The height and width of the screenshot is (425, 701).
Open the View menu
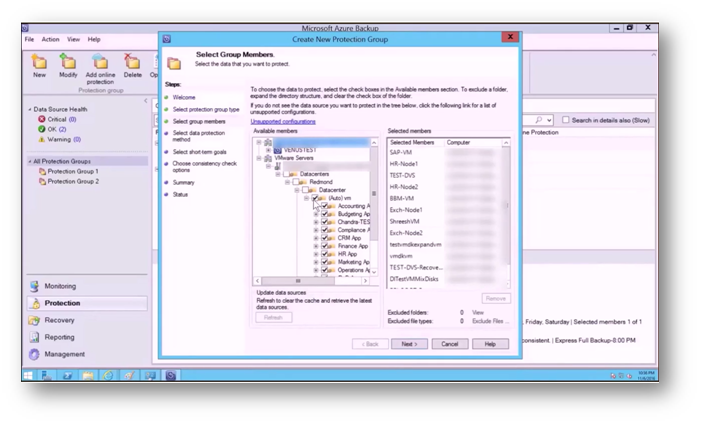[73, 39]
